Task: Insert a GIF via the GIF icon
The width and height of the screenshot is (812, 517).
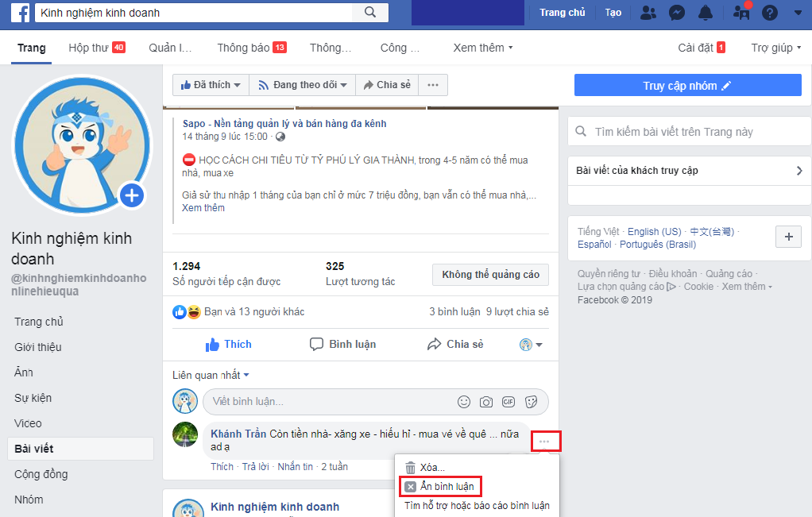Action: pyautogui.click(x=508, y=402)
